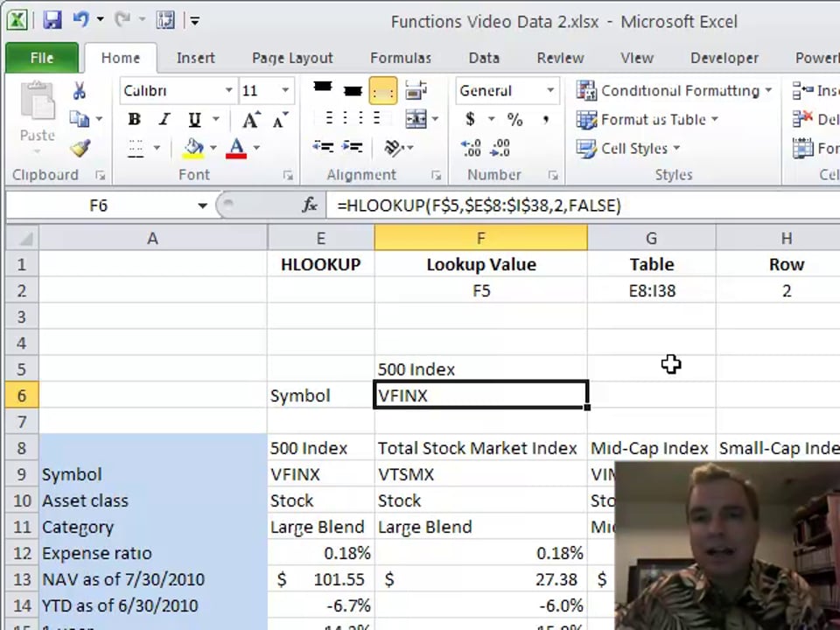Click the Insert Function fx icon

[x=309, y=205]
